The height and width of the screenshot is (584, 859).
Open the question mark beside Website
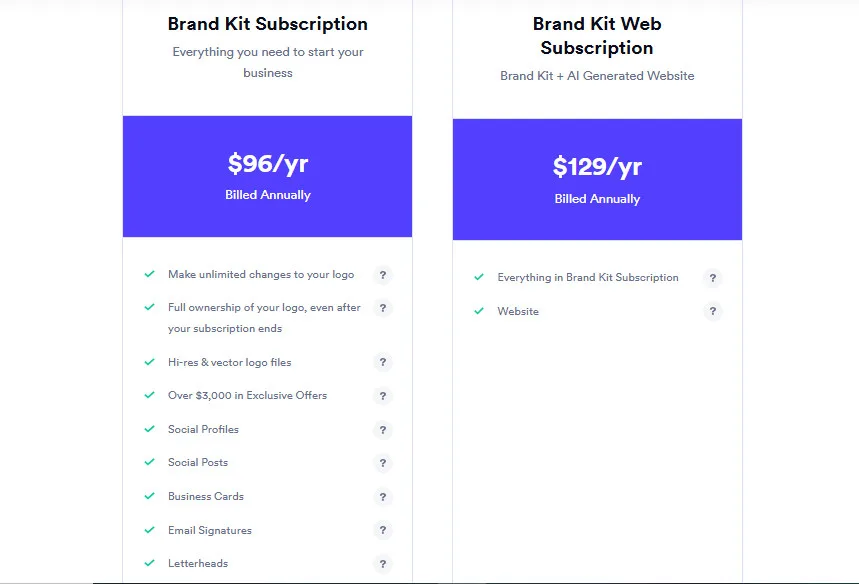pyautogui.click(x=712, y=311)
